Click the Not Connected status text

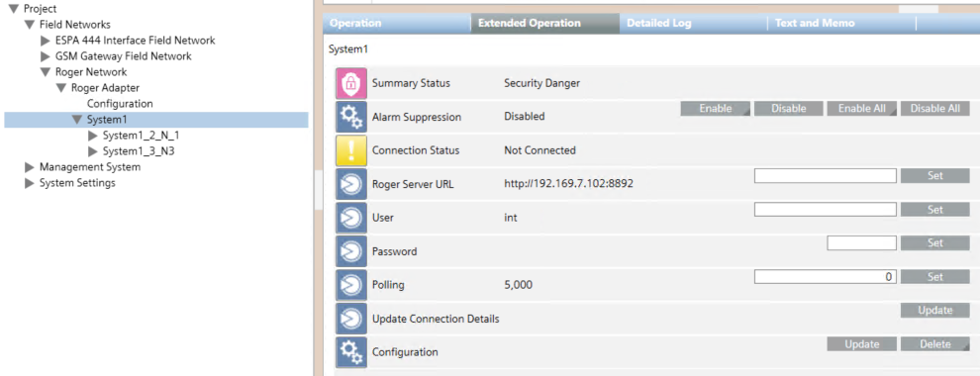point(539,150)
